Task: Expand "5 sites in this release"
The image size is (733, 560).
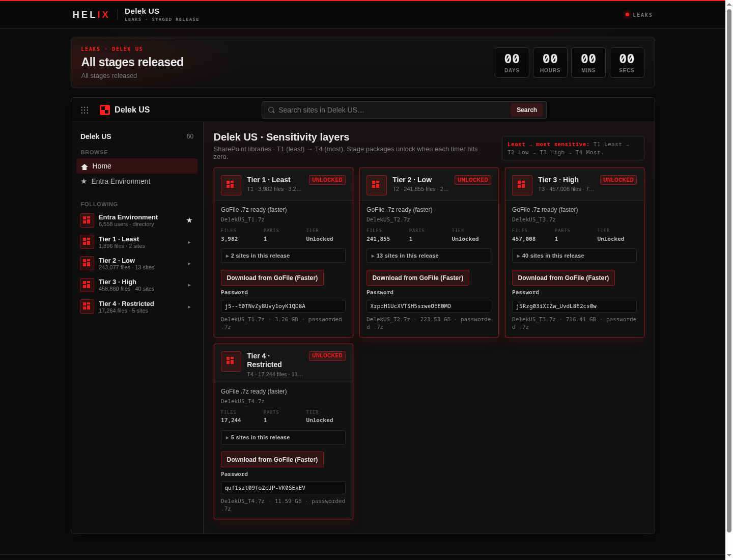Action: coord(283,437)
